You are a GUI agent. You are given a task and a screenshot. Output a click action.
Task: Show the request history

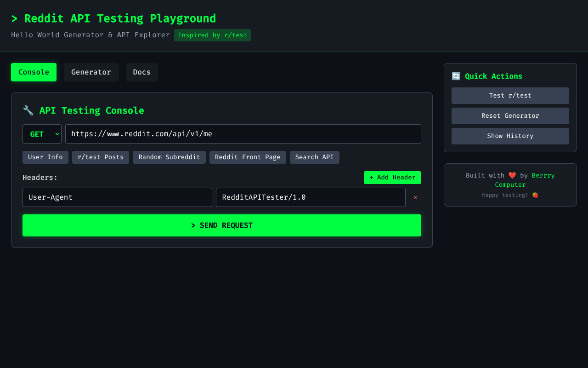tap(510, 136)
